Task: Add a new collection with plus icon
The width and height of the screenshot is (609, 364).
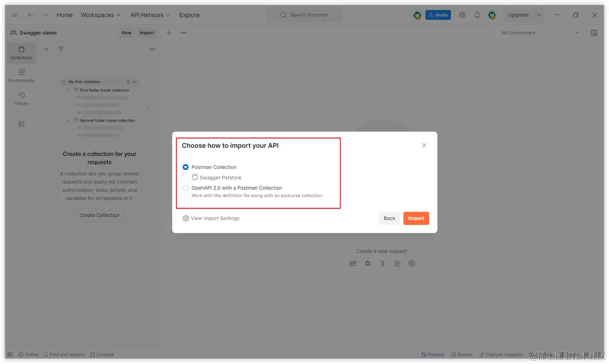Action: [x=46, y=49]
